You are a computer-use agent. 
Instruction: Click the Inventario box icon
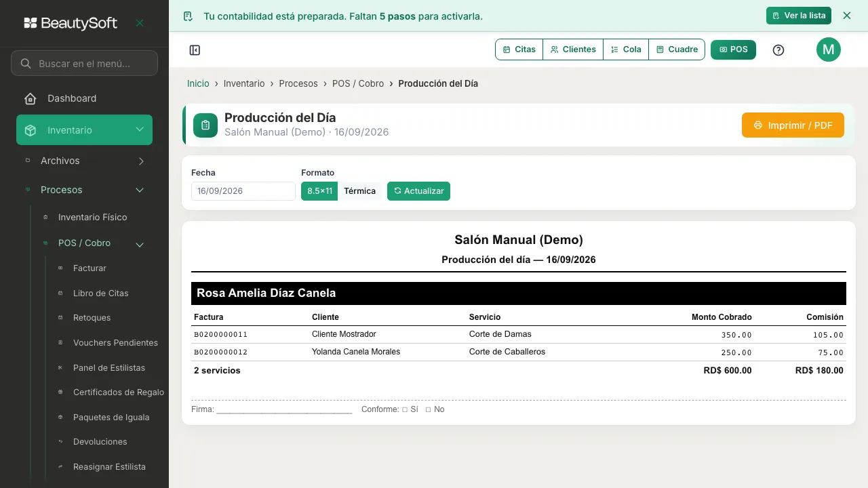coord(31,130)
